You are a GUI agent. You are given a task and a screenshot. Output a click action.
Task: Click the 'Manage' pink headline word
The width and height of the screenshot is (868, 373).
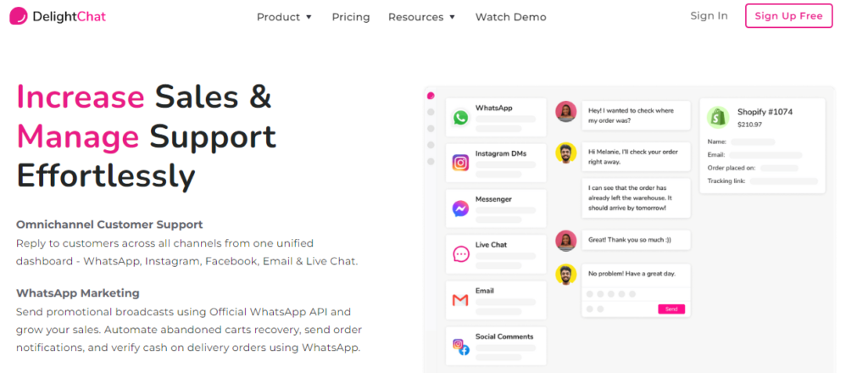(78, 136)
